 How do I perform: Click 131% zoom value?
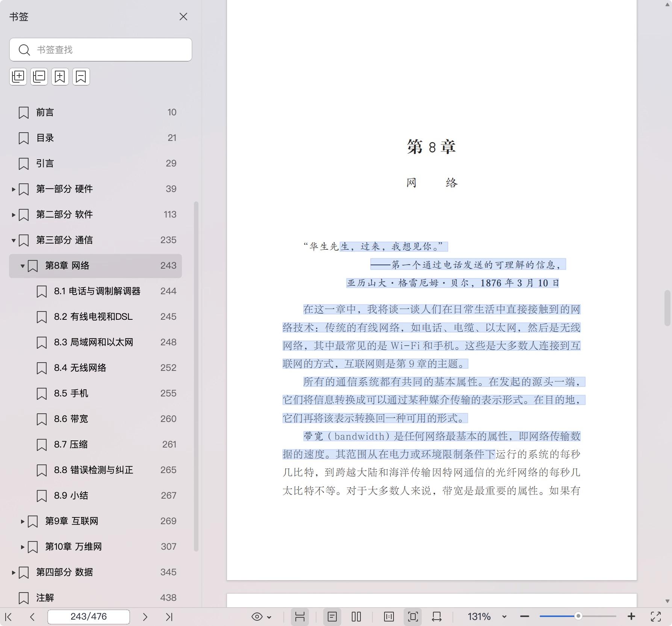(x=479, y=617)
